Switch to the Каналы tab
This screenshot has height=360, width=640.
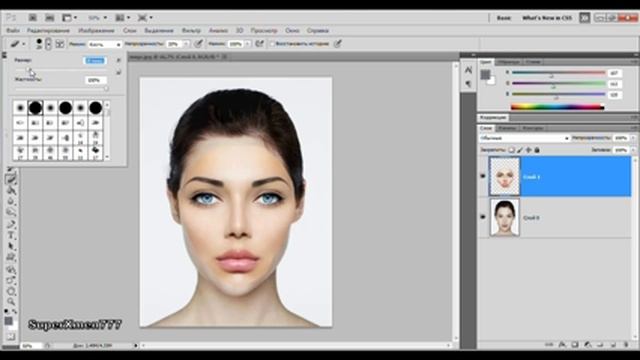(x=507, y=128)
